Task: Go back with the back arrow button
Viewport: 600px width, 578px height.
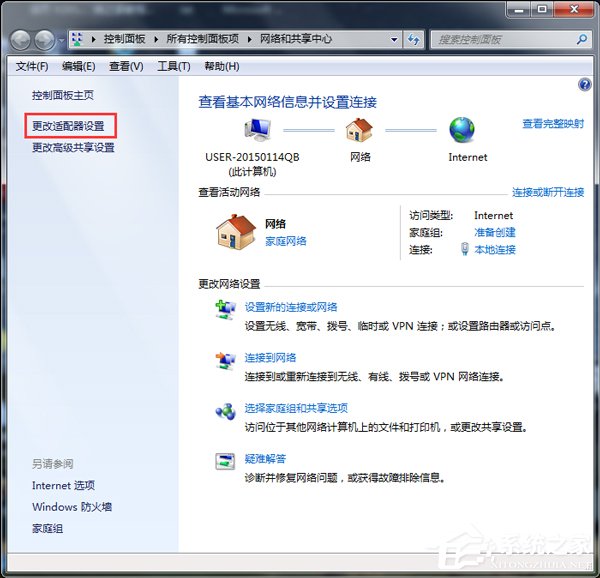Action: [21, 40]
